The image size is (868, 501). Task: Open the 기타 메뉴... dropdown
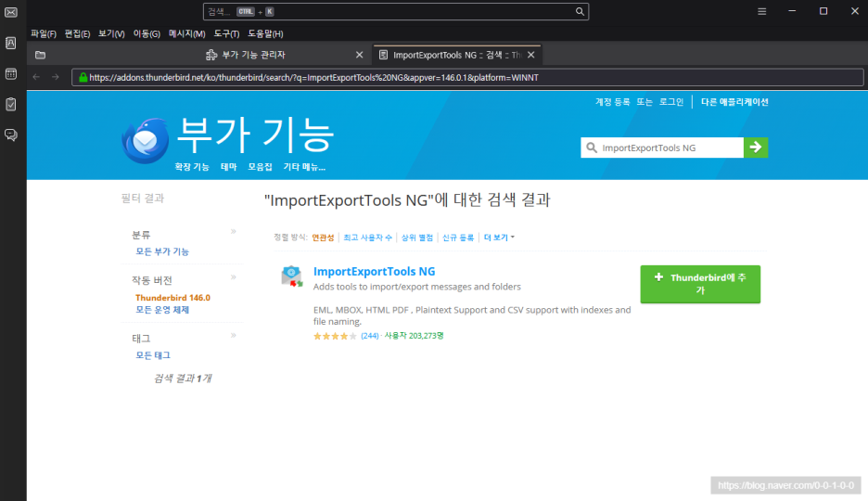point(304,167)
